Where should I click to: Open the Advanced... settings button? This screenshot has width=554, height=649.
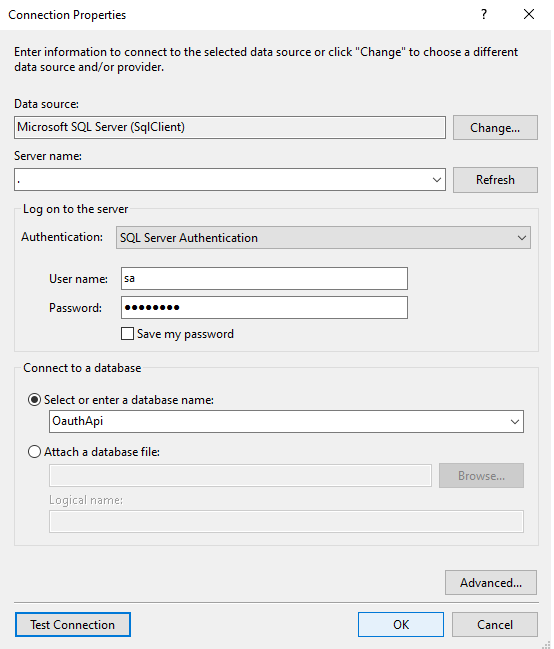click(491, 582)
